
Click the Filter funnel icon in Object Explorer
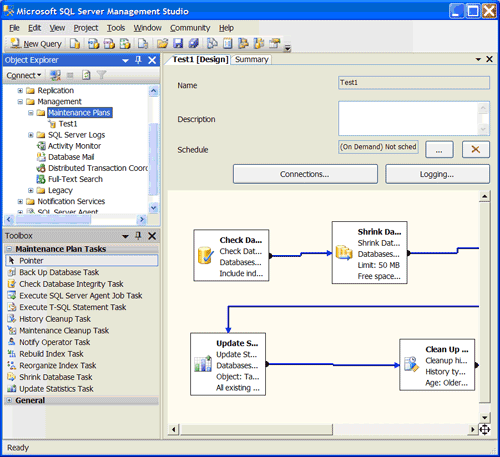(x=101, y=75)
